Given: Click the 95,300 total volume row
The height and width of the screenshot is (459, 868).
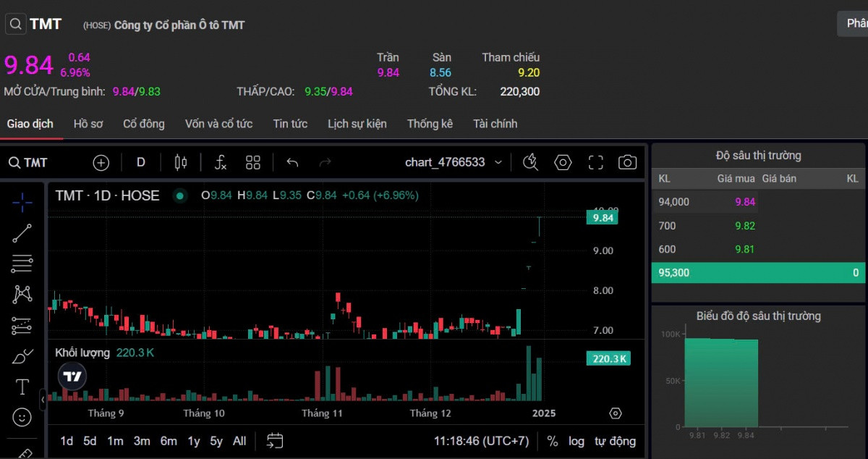Looking at the screenshot, I should point(758,273).
